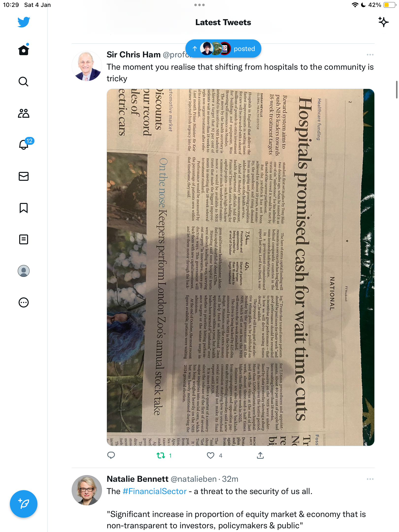Open More options circle icon

[24, 302]
